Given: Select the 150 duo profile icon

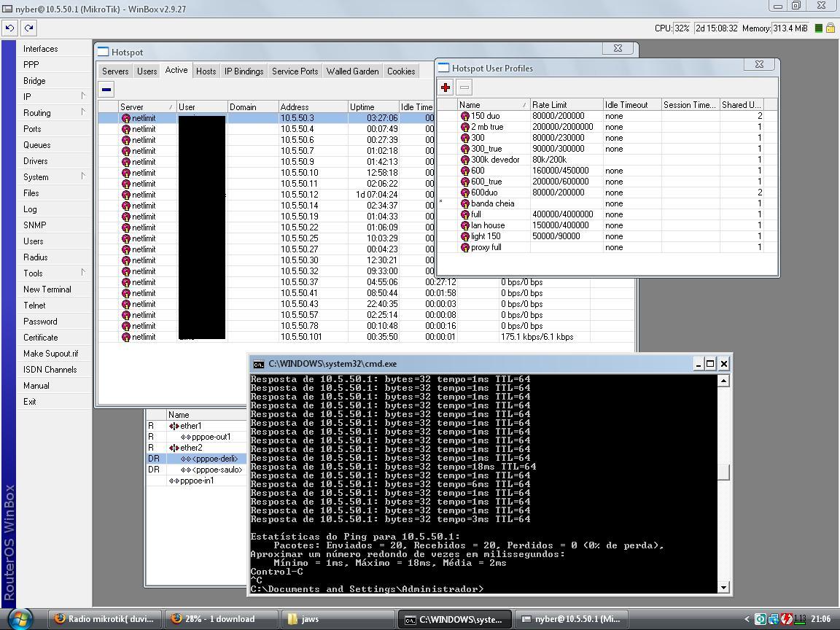Looking at the screenshot, I should (464, 116).
